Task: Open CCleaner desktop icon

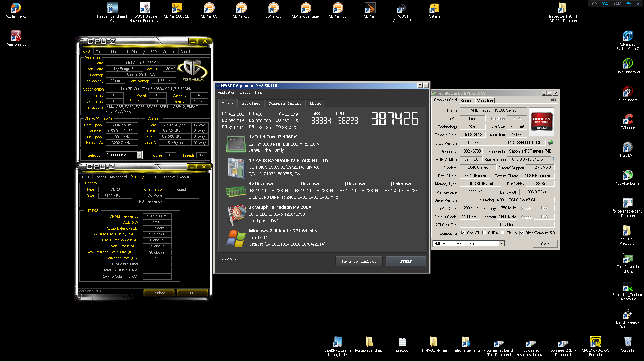Action: click(628, 122)
